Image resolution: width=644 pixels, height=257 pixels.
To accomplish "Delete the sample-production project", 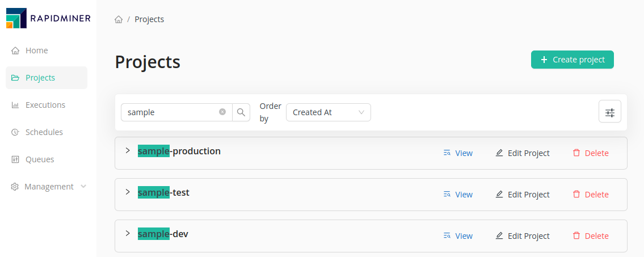I will point(591,153).
